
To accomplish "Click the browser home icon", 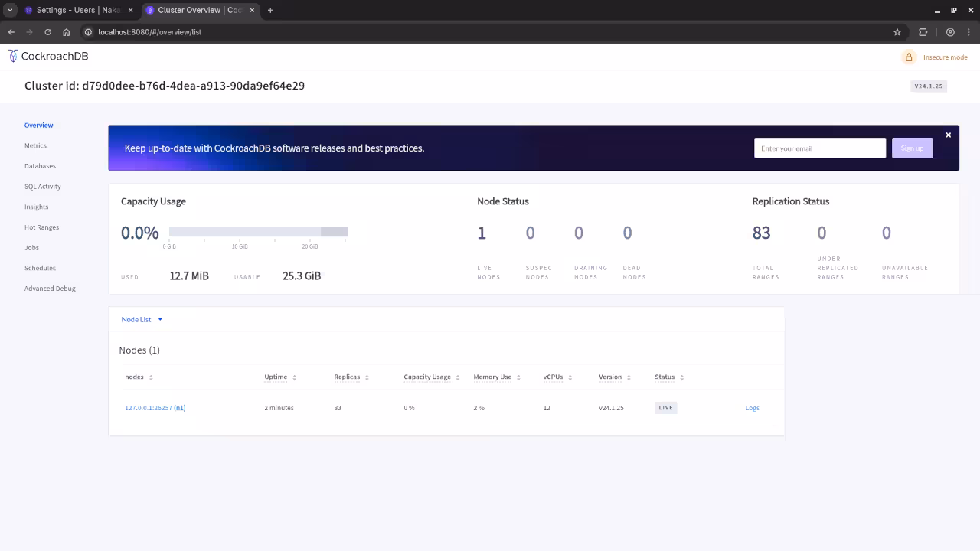I will click(67, 32).
